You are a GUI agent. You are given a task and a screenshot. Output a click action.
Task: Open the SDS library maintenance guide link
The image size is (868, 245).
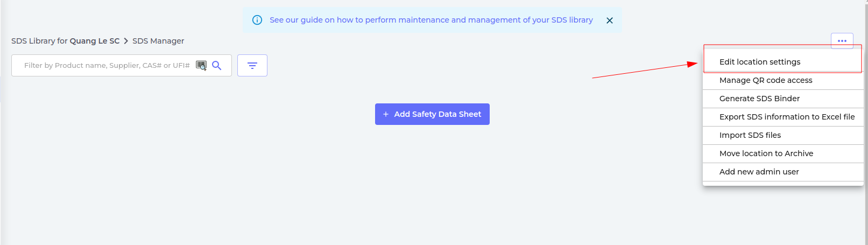[431, 20]
